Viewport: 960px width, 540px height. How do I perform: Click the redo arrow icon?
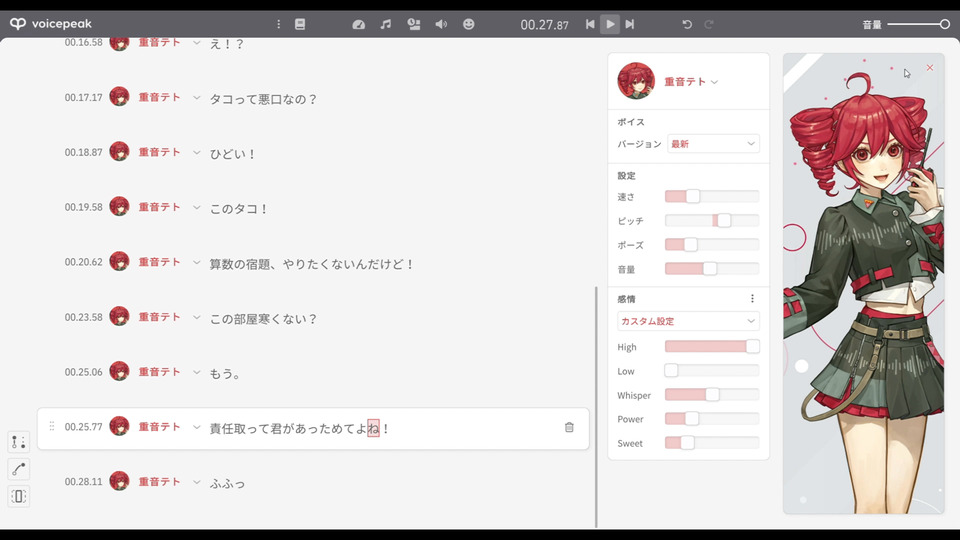[x=709, y=24]
